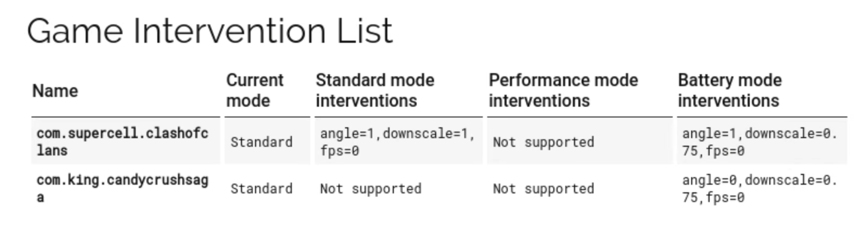The image size is (868, 234).
Task: Click the Name column header
Action: click(55, 90)
